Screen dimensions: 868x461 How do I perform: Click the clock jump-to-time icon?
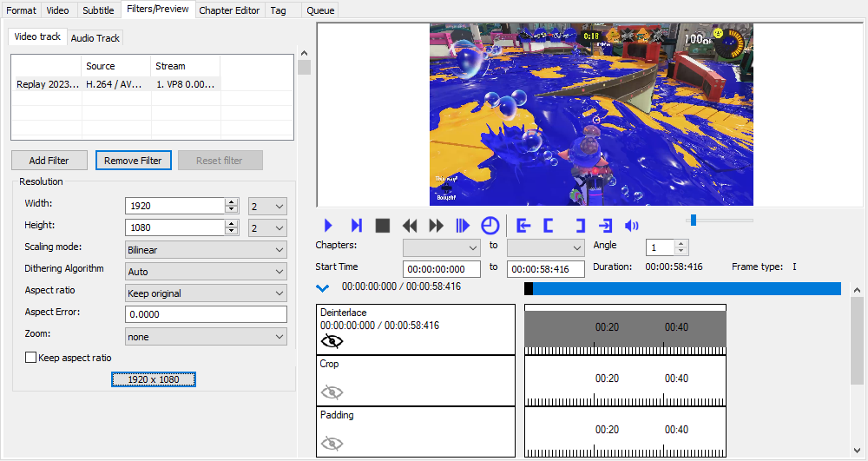tap(490, 226)
